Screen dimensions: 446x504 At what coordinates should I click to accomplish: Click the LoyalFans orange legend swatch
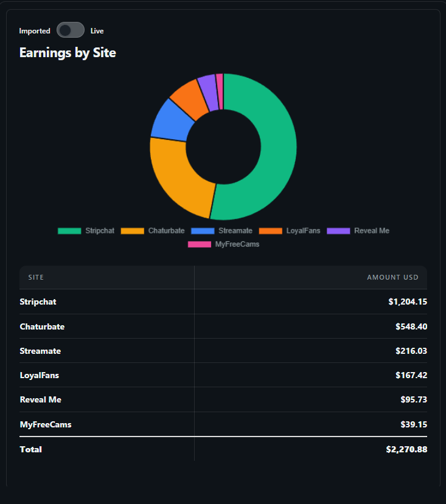271,231
